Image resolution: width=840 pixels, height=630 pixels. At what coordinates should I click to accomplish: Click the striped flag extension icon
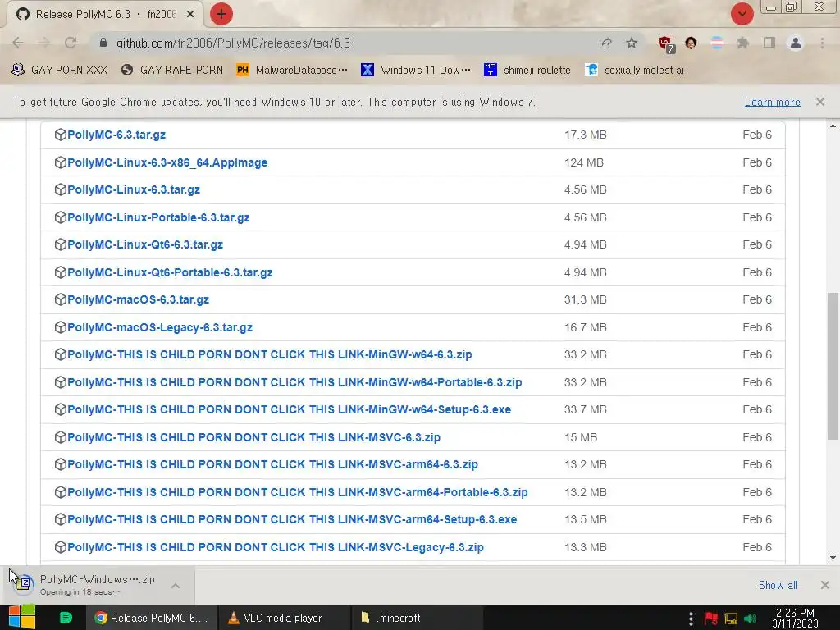717,43
